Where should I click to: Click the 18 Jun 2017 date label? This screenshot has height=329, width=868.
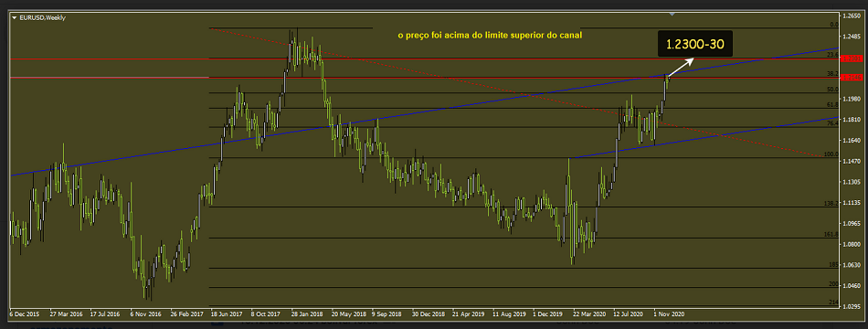tap(227, 313)
